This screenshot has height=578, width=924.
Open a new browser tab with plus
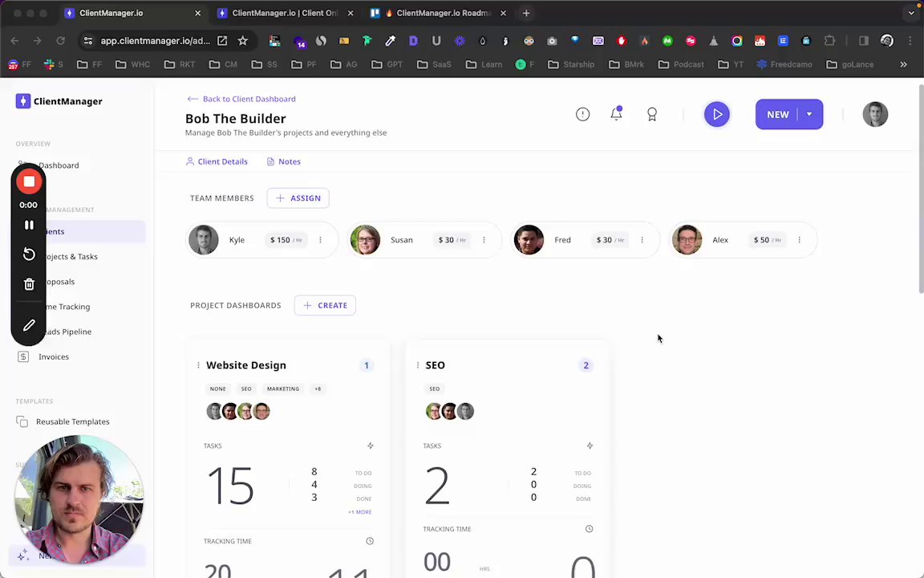(526, 13)
